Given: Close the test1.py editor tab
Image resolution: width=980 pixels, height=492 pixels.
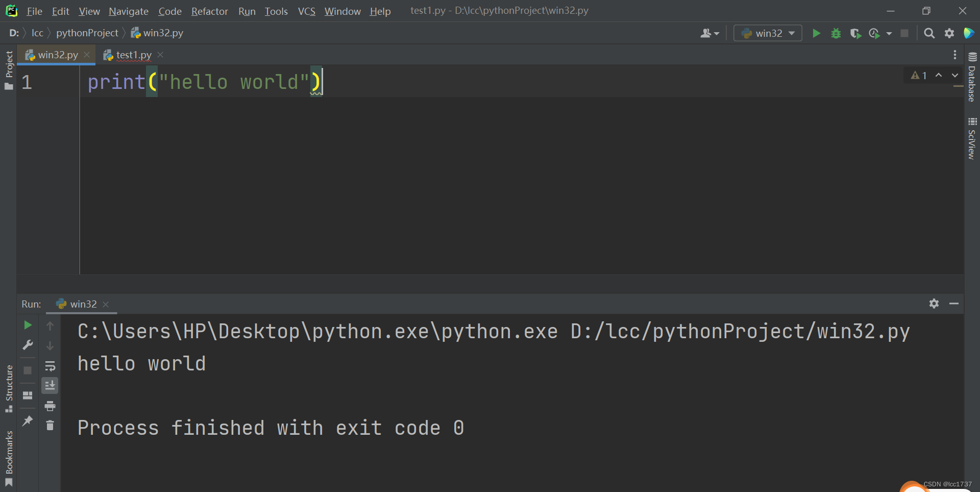Looking at the screenshot, I should [x=160, y=55].
